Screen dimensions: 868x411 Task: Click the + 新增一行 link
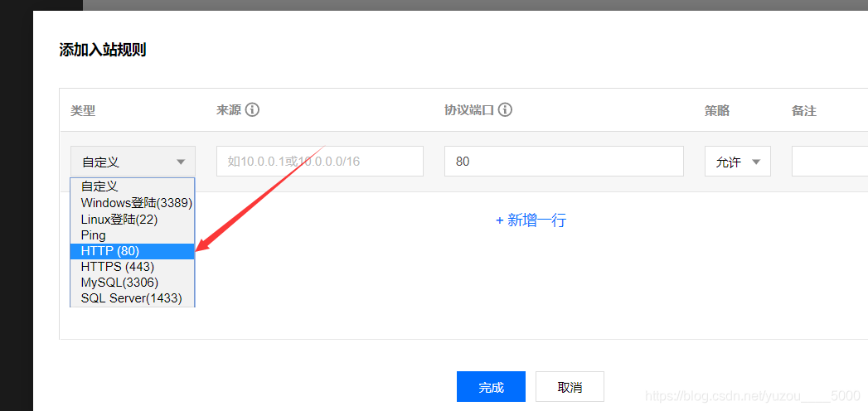(531, 220)
